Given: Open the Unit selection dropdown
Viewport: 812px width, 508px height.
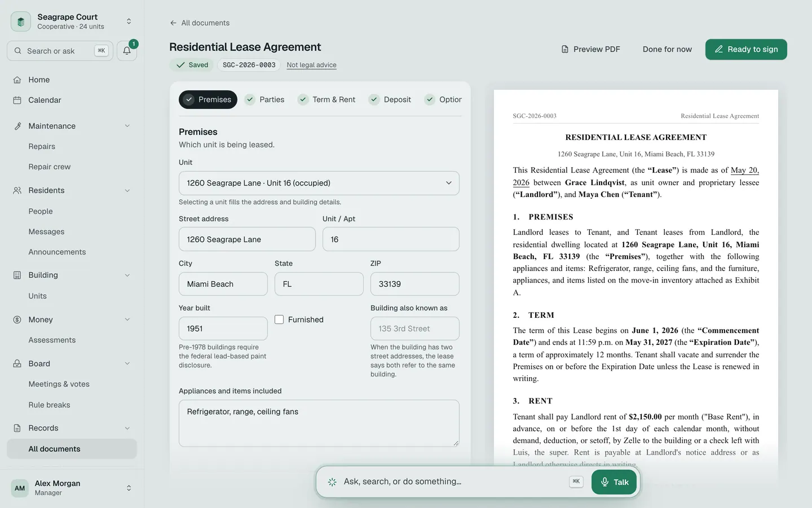Looking at the screenshot, I should coord(319,183).
